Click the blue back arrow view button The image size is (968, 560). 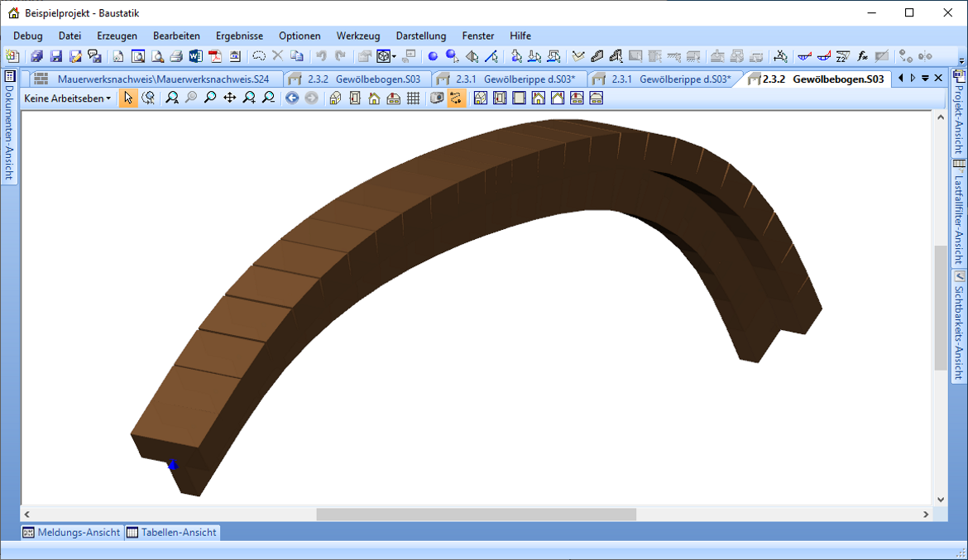(292, 98)
